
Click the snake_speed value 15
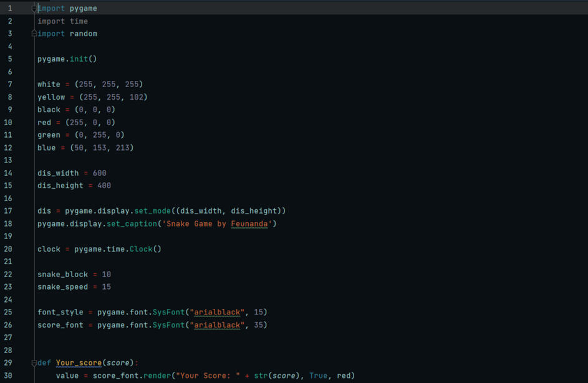(x=106, y=287)
